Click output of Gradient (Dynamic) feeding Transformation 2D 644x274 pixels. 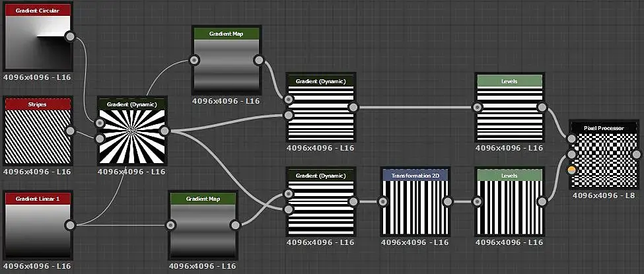pyautogui.click(x=353, y=201)
